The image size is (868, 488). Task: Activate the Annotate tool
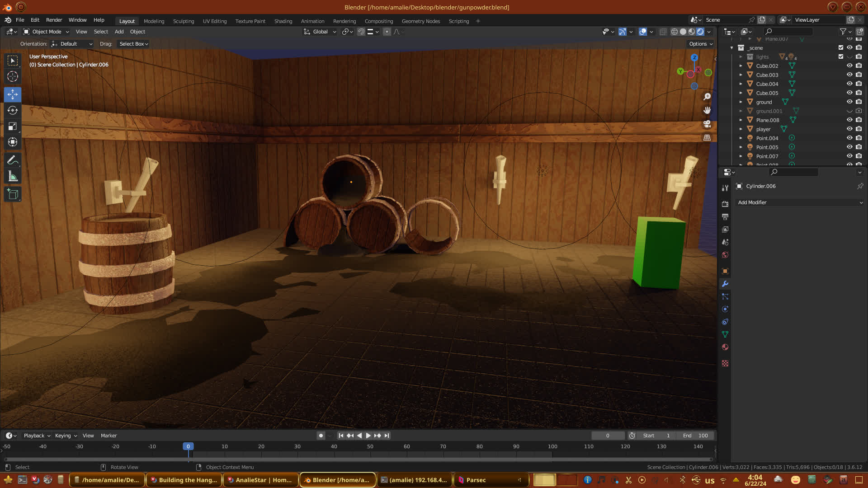point(13,160)
